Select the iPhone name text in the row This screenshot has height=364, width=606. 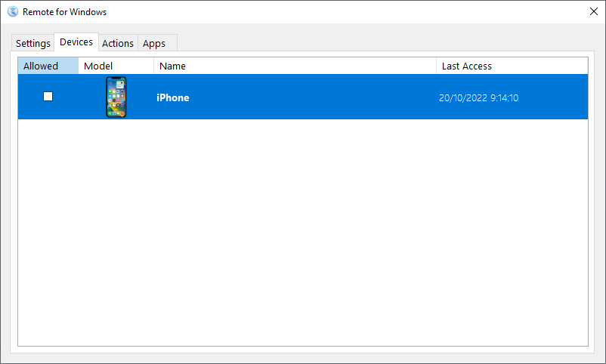point(173,97)
